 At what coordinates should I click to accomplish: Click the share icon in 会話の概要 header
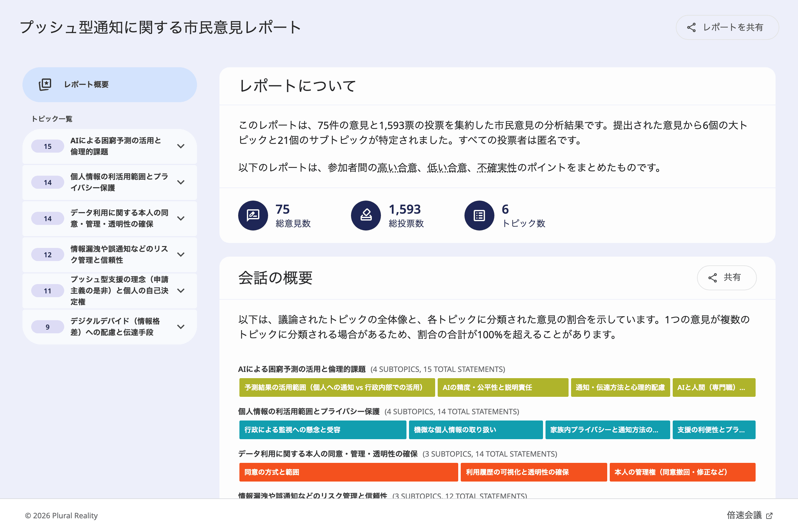[712, 278]
